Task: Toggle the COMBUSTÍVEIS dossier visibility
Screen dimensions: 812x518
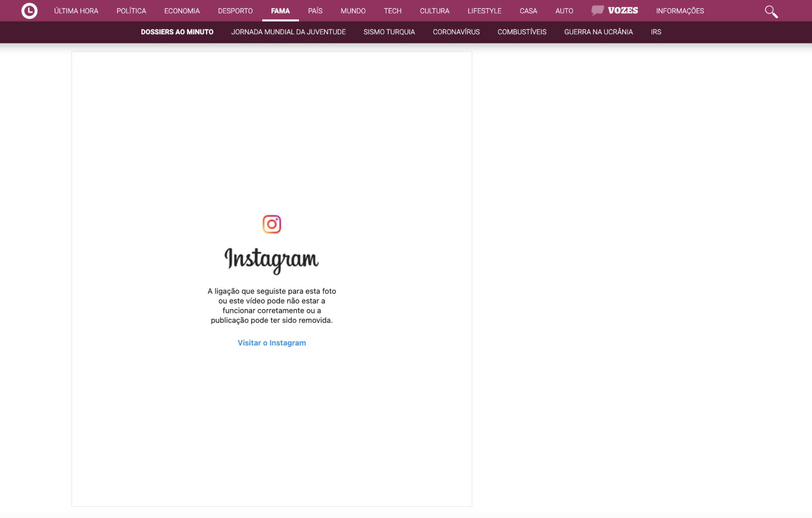Action: coord(522,33)
